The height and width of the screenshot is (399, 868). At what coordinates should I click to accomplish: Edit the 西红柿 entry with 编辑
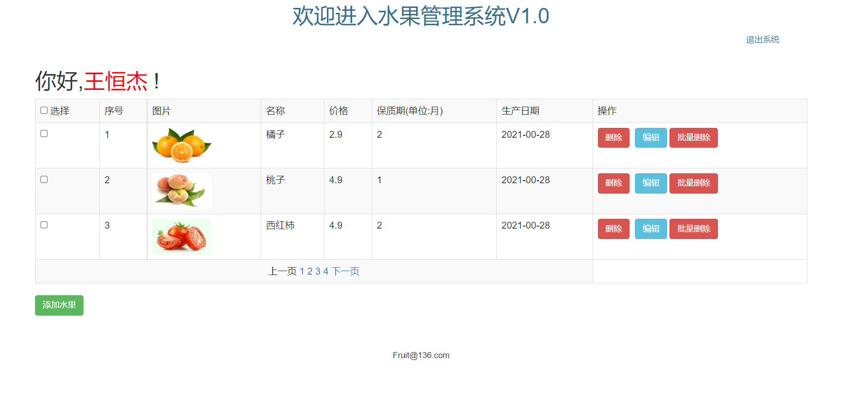[x=651, y=229]
